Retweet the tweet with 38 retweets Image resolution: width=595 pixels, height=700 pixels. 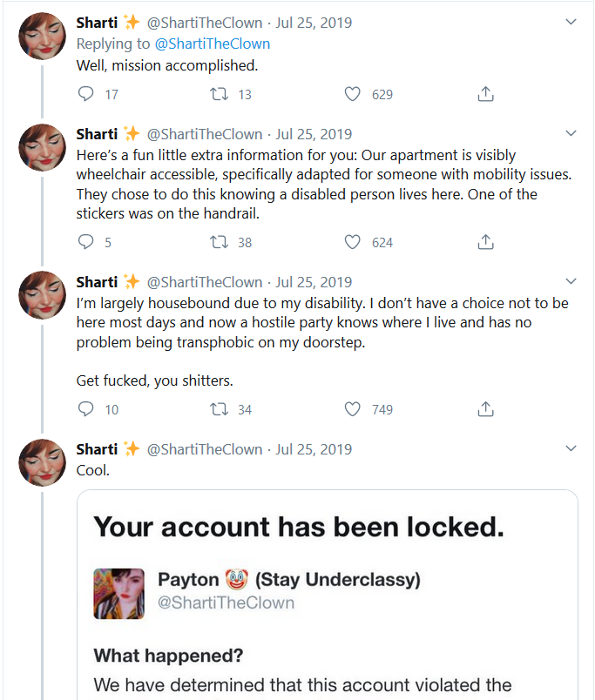pyautogui.click(x=219, y=242)
